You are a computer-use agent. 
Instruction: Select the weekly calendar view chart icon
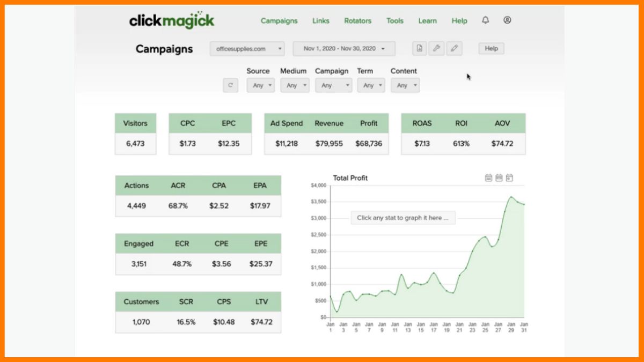(499, 178)
